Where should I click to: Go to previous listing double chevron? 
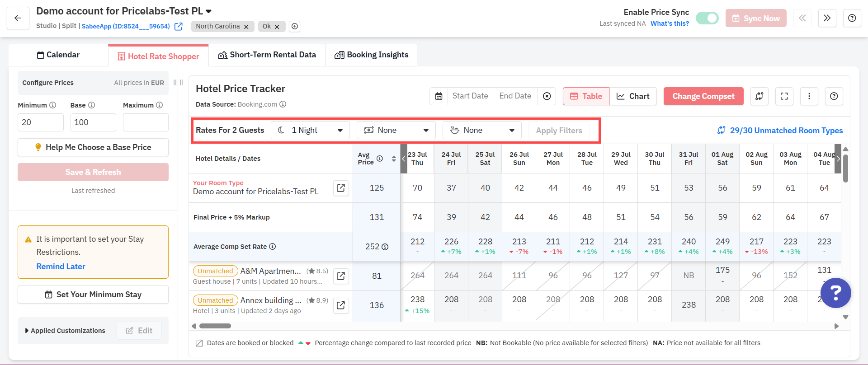pos(802,18)
